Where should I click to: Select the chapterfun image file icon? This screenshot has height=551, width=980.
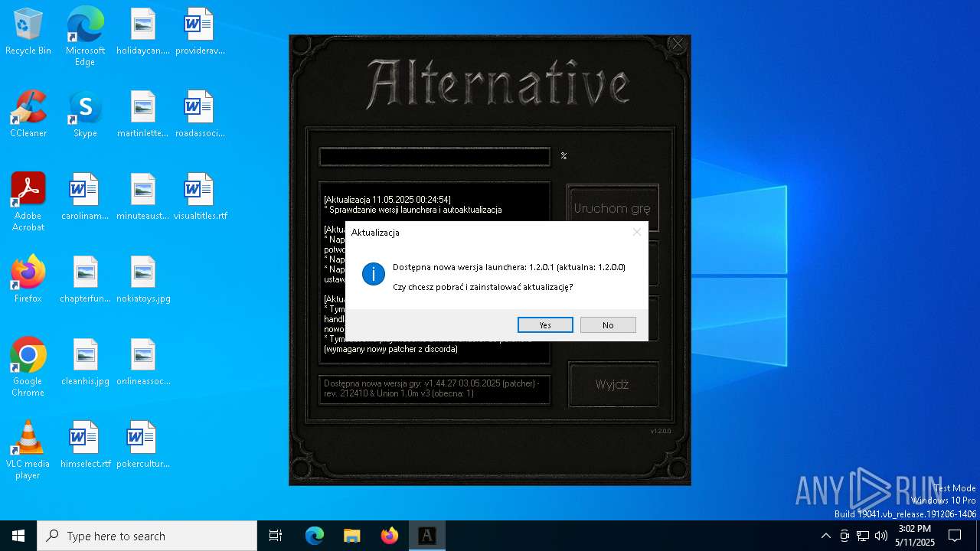coord(85,280)
